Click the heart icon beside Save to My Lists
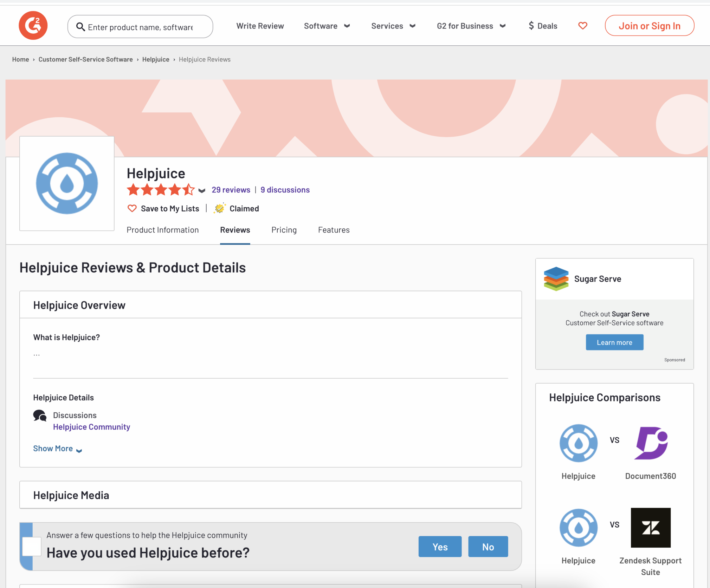The width and height of the screenshot is (710, 588). tap(132, 209)
